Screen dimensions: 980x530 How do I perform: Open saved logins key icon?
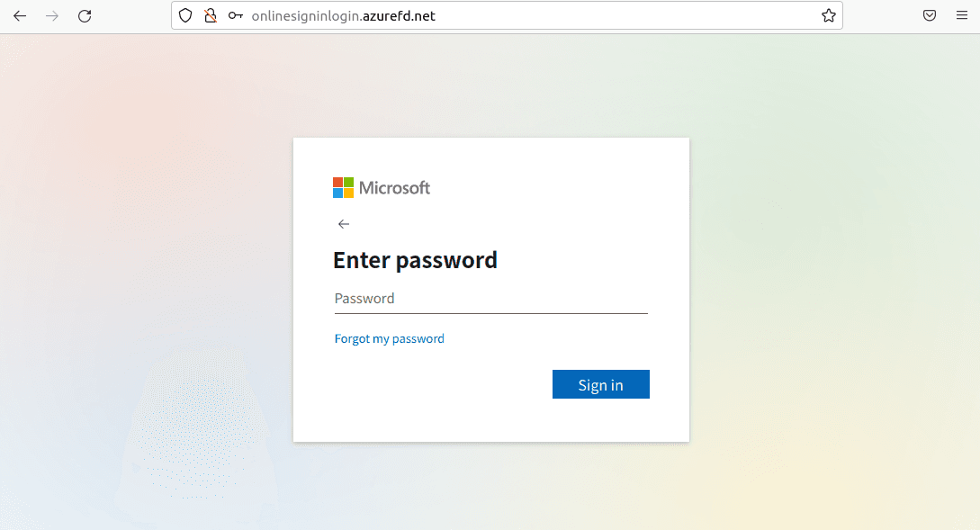pyautogui.click(x=235, y=15)
